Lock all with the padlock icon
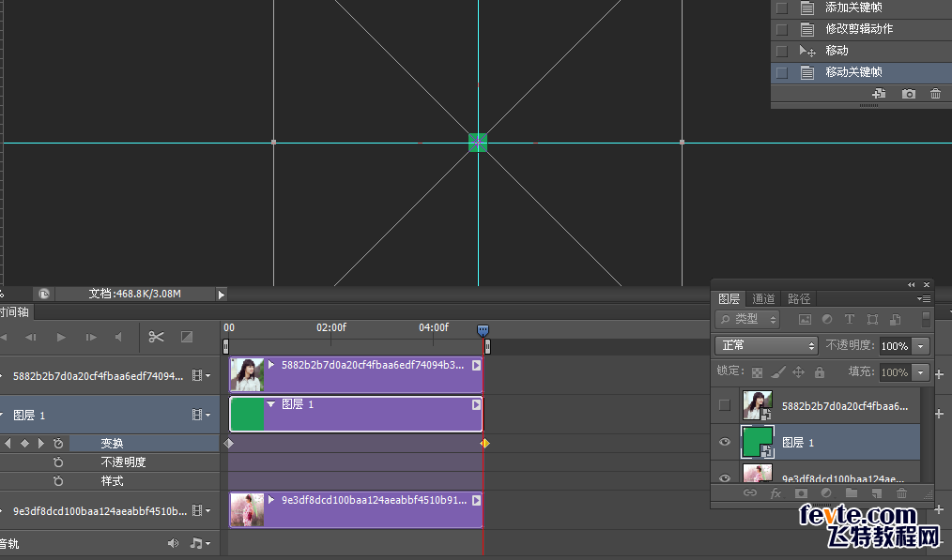This screenshot has height=560, width=952. pos(820,371)
